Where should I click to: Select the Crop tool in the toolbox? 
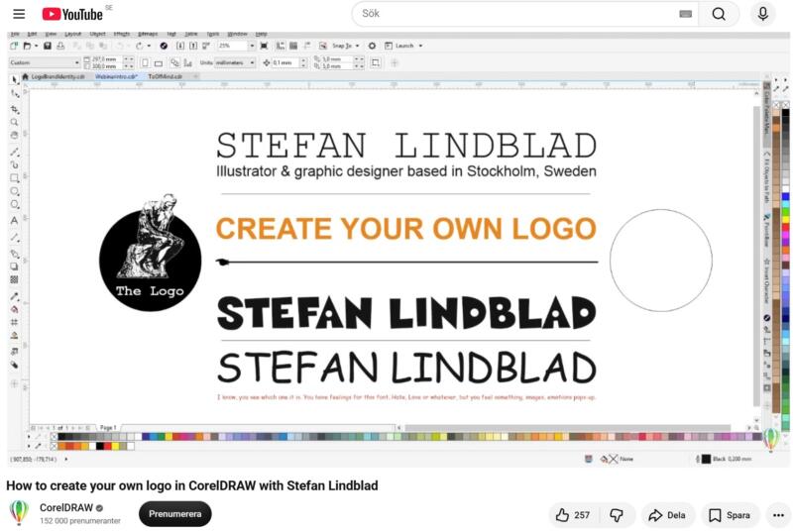pyautogui.click(x=14, y=109)
